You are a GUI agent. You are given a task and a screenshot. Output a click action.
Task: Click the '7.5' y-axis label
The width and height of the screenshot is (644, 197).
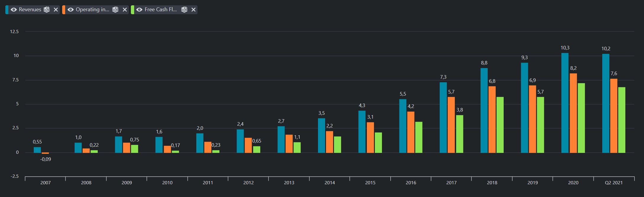tap(15, 80)
